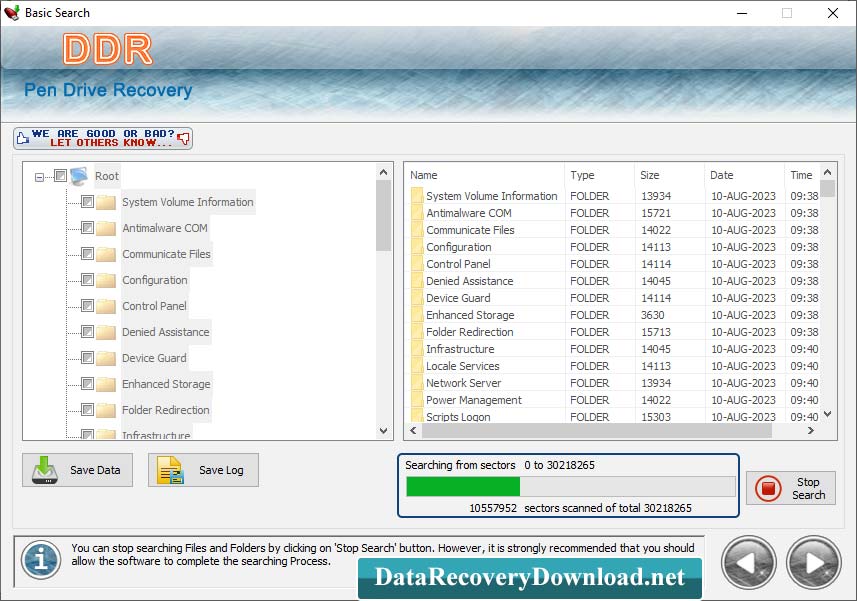Click the Root computer icon in tree
The image size is (857, 601).
click(79, 176)
